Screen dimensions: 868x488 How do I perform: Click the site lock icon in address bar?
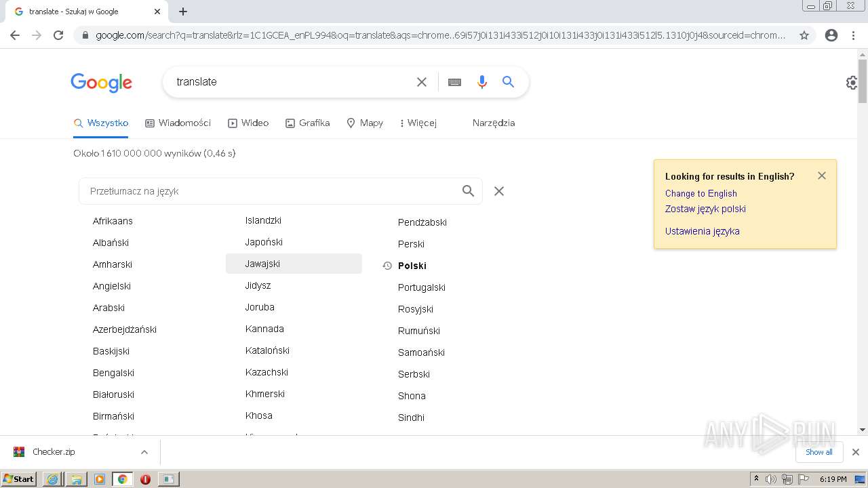pos(85,35)
